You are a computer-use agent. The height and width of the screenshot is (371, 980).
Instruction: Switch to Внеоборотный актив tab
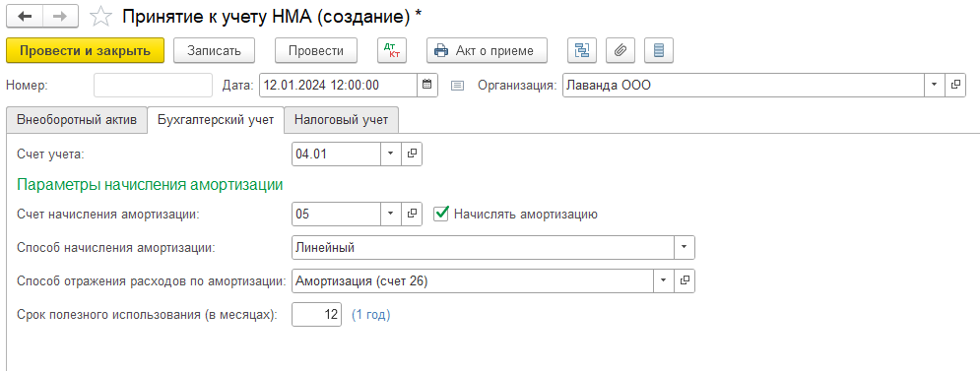tap(76, 120)
